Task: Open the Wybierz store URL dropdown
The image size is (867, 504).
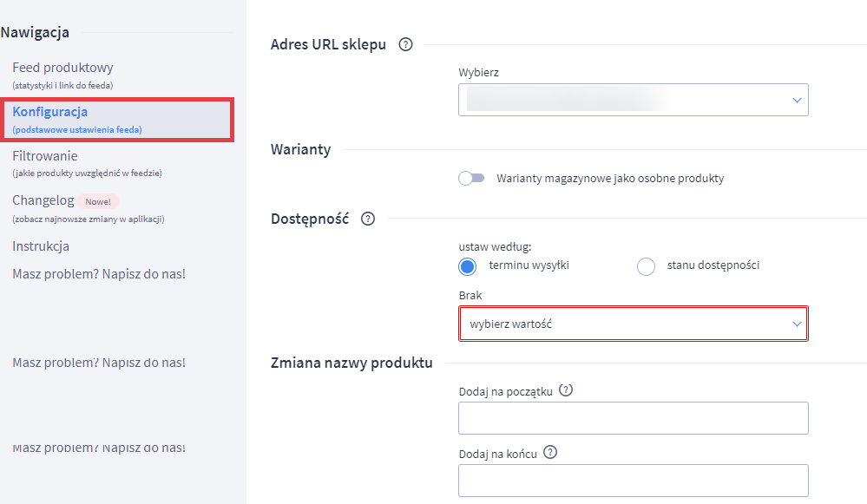Action: 633,100
